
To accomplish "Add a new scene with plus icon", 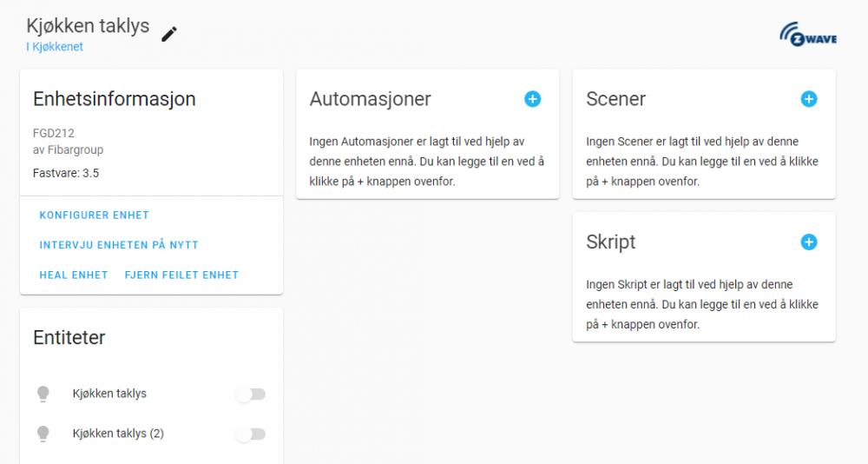I will 809,99.
